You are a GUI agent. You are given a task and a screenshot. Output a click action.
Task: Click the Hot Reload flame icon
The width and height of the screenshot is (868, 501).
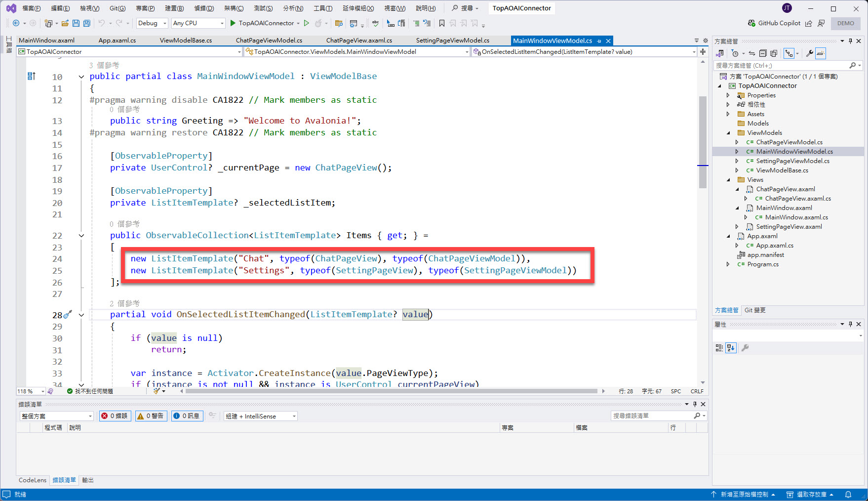[x=318, y=23]
